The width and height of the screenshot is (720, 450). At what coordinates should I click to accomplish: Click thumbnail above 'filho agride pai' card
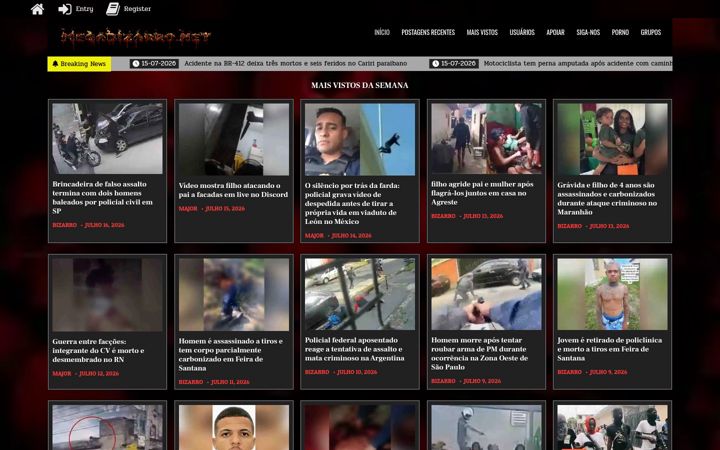point(486,138)
